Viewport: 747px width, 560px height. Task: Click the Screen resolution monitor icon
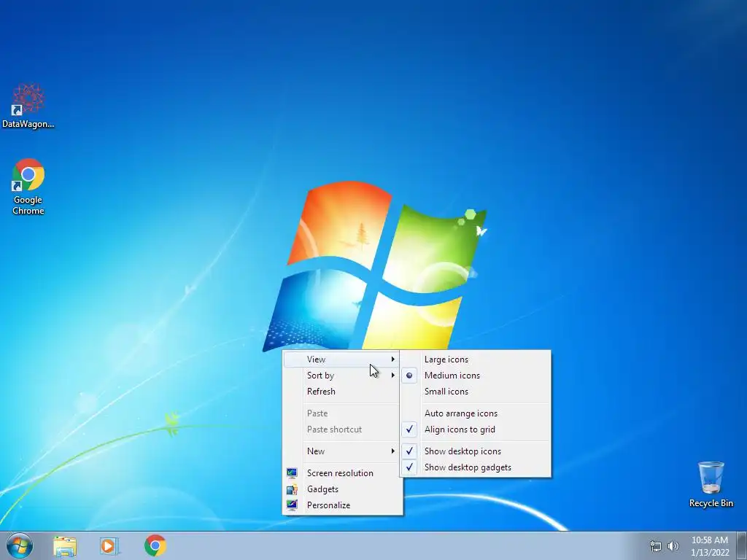[292, 472]
